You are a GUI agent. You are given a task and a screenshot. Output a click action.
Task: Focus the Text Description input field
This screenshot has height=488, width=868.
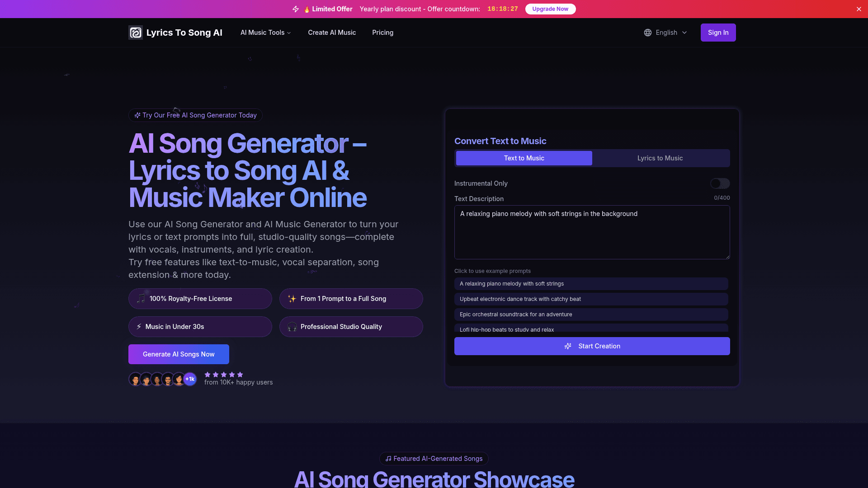click(592, 232)
